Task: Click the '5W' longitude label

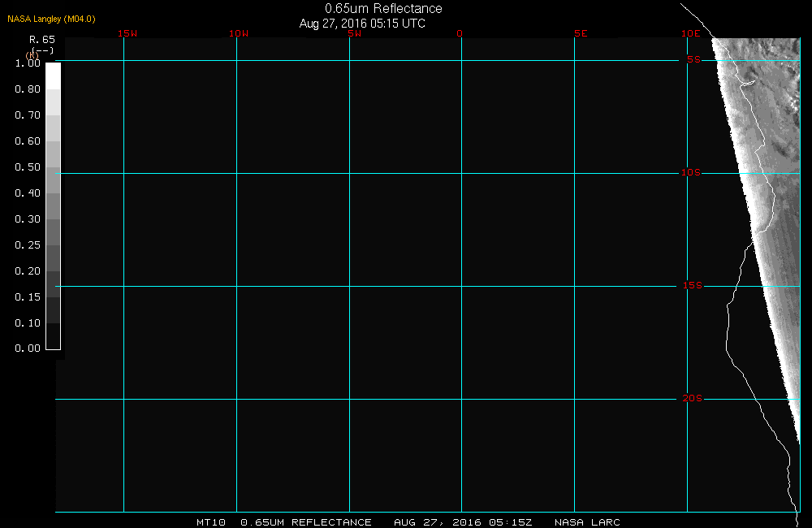Action: click(x=355, y=33)
